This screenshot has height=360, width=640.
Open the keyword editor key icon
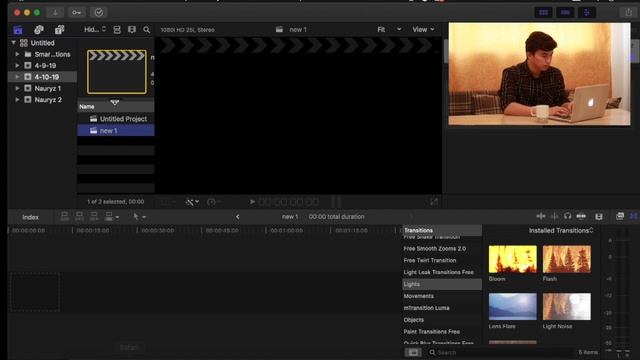76,13
